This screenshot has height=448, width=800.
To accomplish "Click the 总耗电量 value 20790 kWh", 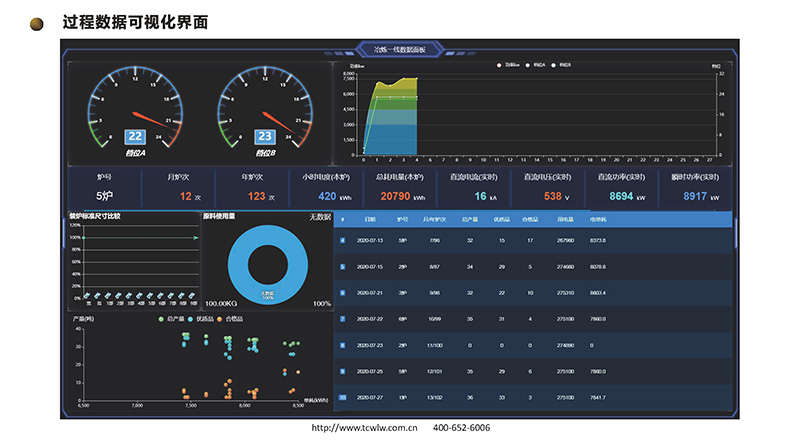I will coord(403,196).
